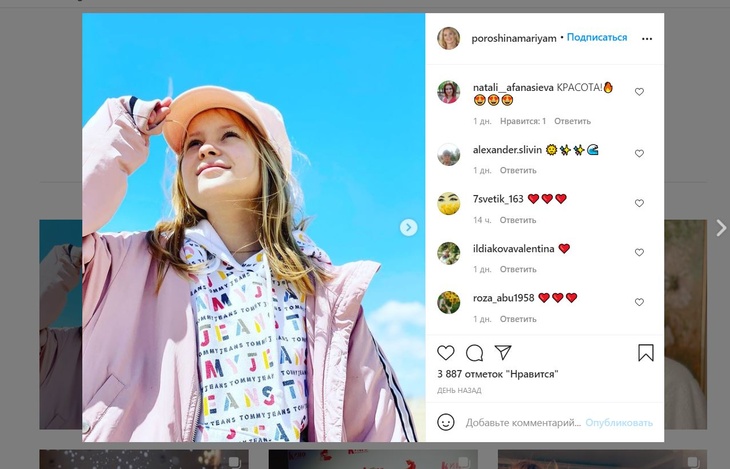Screen dimensions: 730x469
Task: Open alexander.slivin username link
Action: coord(507,150)
